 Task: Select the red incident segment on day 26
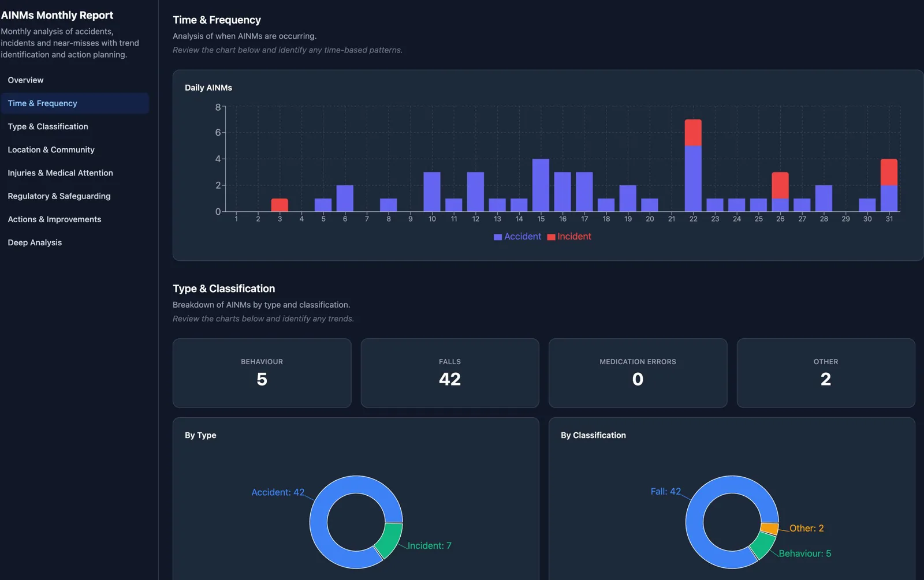[780, 185]
